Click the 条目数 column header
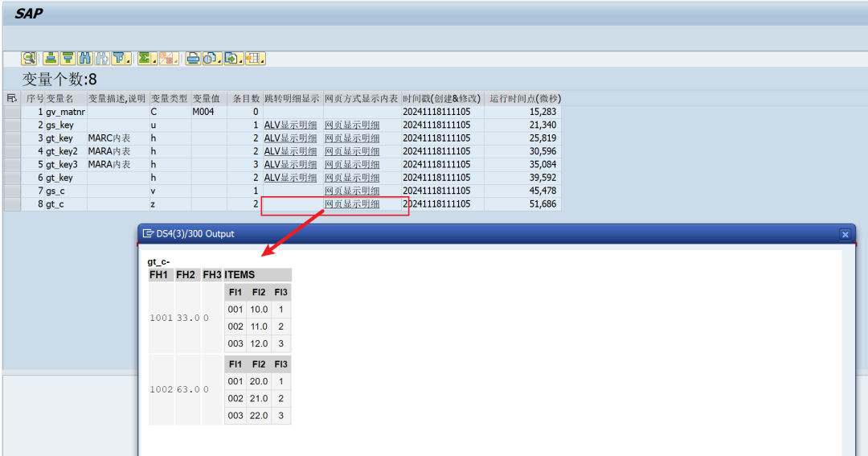The width and height of the screenshot is (868, 456). pos(246,99)
